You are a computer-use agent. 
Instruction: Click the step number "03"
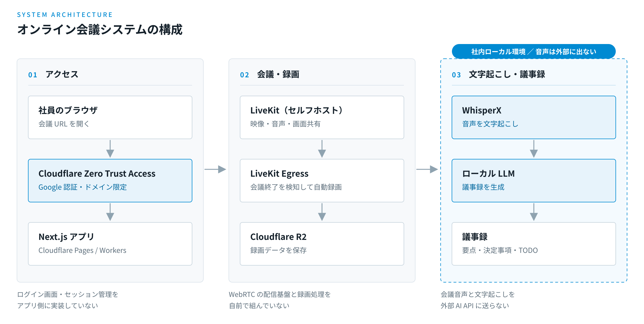coord(456,75)
